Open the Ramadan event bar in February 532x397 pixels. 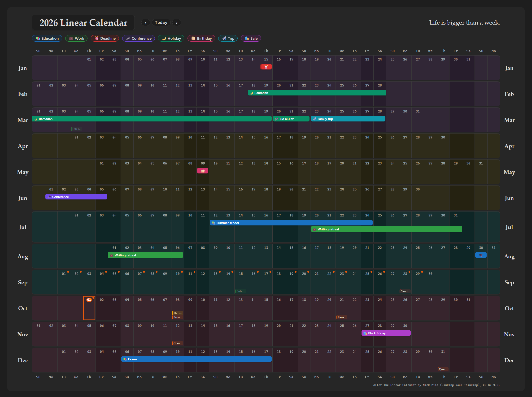(317, 93)
